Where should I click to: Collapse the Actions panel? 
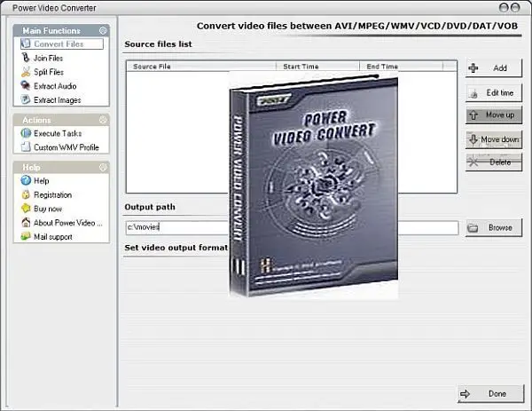[103, 120]
